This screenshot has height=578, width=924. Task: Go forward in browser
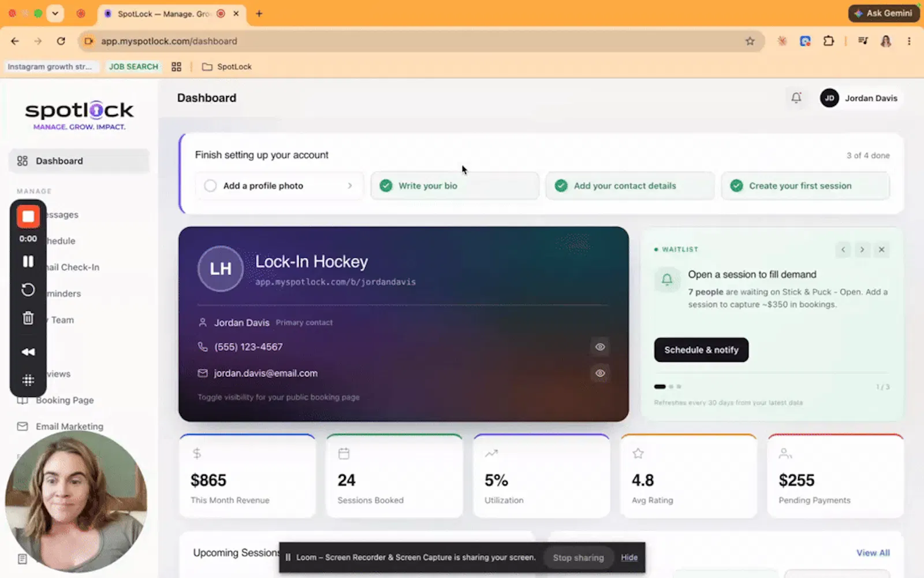[38, 41]
